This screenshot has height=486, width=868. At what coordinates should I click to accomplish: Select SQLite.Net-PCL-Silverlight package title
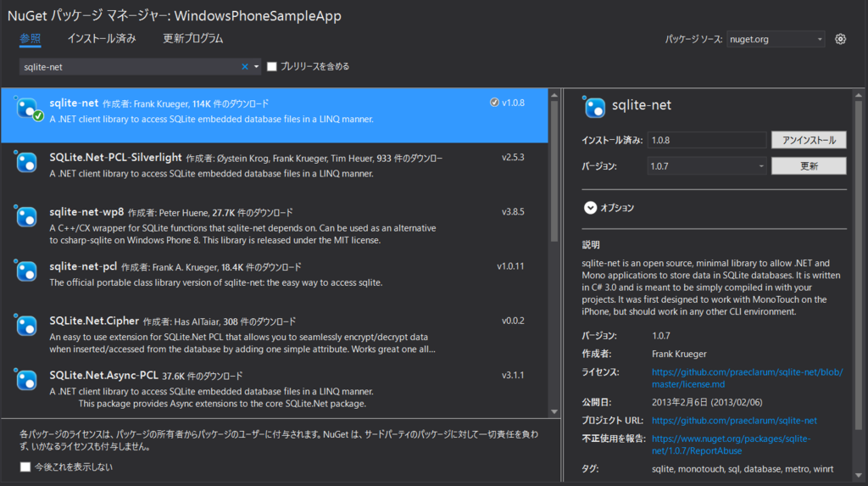coord(115,158)
